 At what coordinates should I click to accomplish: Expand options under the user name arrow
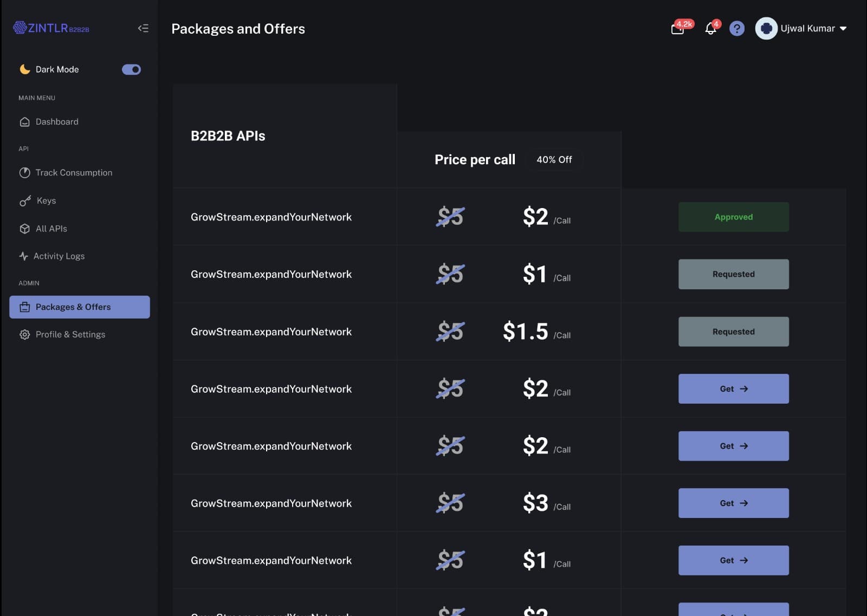[843, 29]
